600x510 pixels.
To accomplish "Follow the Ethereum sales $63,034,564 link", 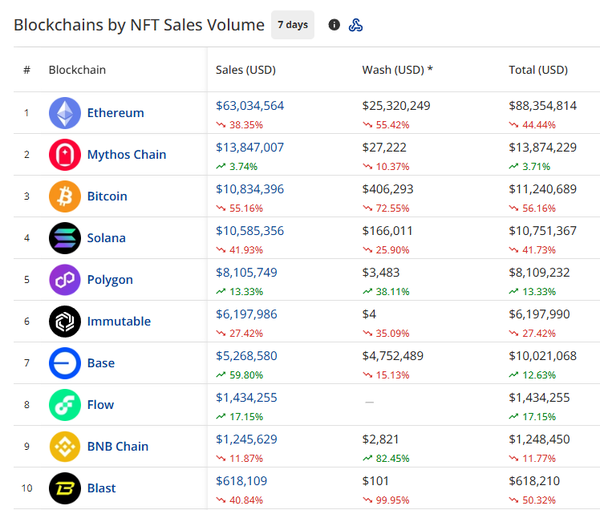I will tap(250, 105).
